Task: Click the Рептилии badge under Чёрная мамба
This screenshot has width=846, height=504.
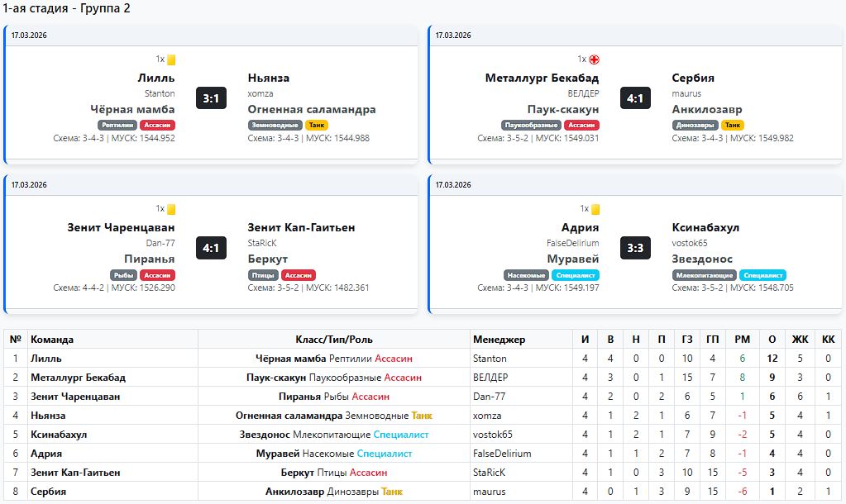Action: click(116, 126)
